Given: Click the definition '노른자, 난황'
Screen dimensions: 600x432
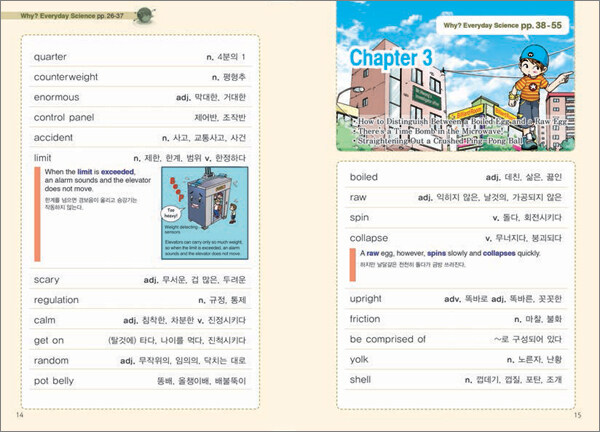Looking at the screenshot, I should (x=540, y=360).
